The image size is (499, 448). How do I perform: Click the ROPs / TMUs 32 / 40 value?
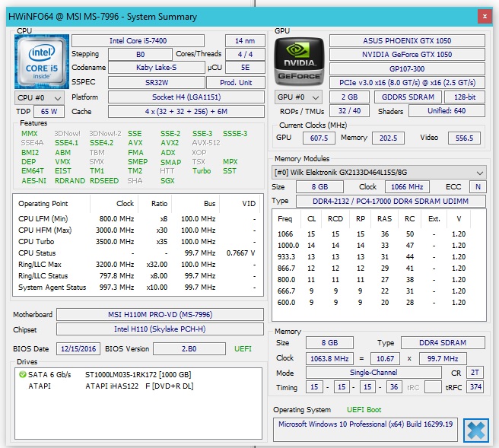(349, 111)
